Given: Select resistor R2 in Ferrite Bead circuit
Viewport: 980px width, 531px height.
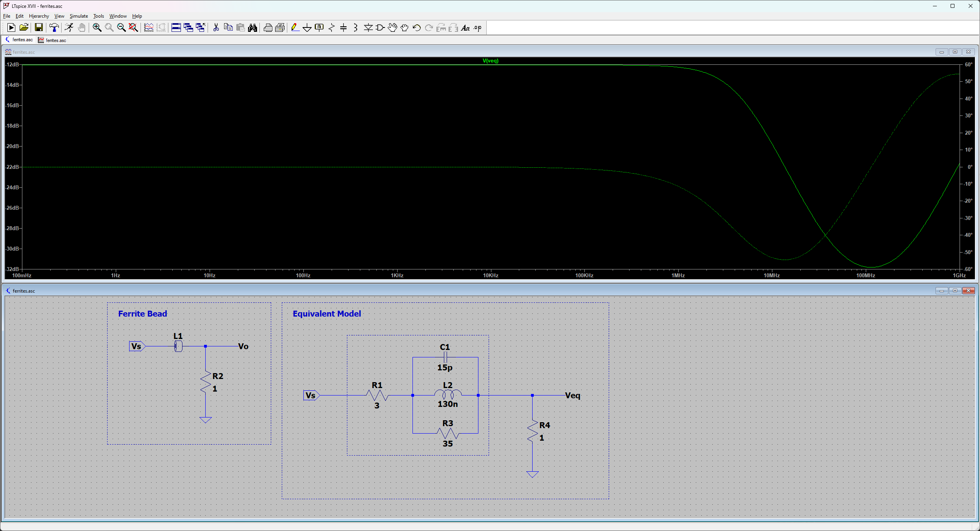Looking at the screenshot, I should 205,382.
